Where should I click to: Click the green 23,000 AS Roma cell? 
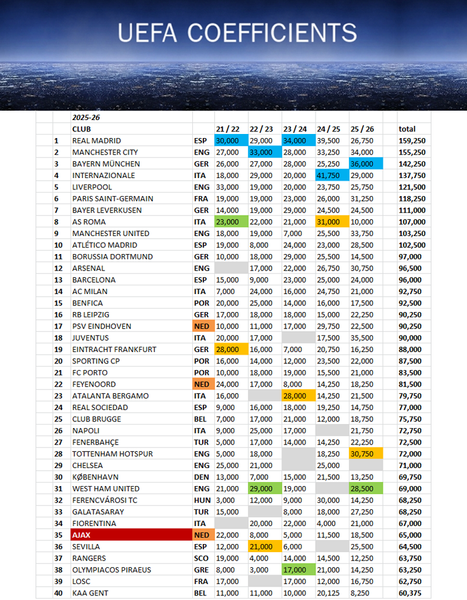pyautogui.click(x=231, y=222)
